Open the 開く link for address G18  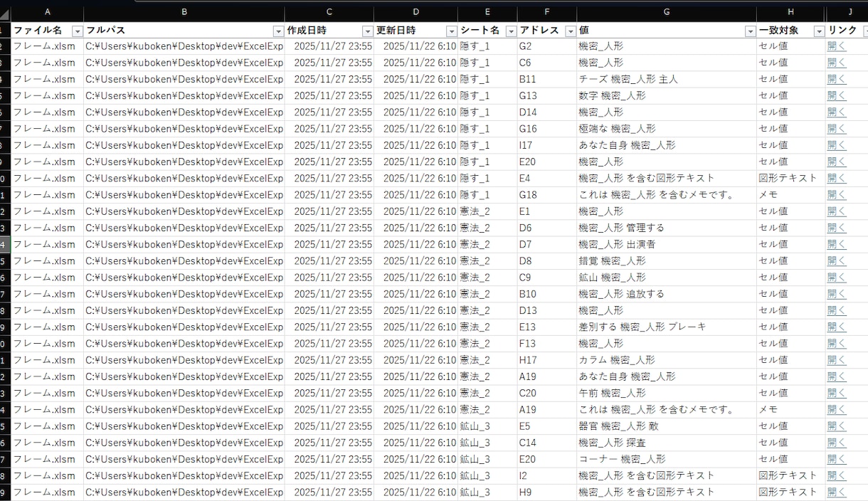(x=837, y=195)
